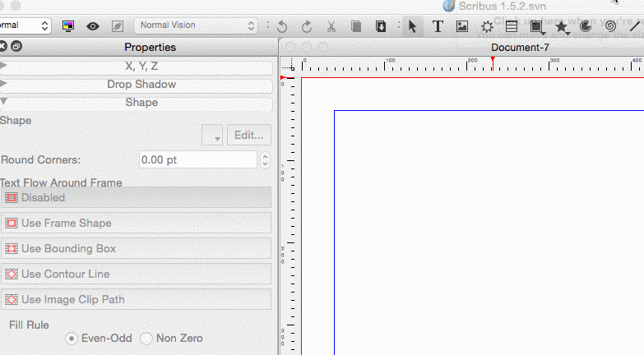
Task: Open the Shape picker dropdown
Action: pos(211,136)
